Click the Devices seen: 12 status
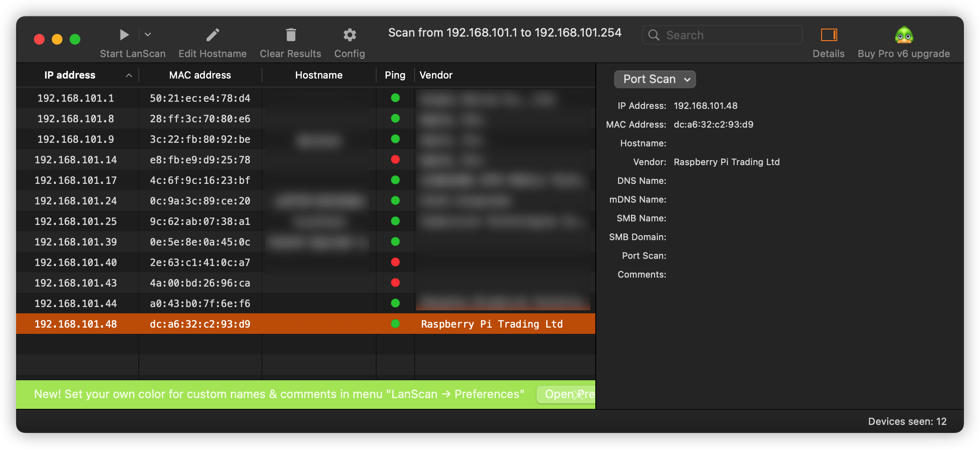 click(x=907, y=421)
